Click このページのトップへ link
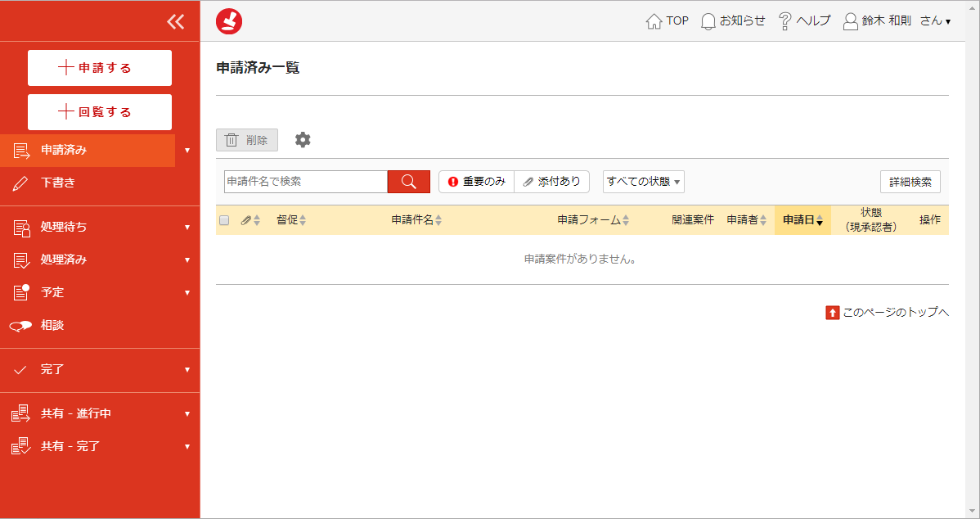 coord(888,312)
